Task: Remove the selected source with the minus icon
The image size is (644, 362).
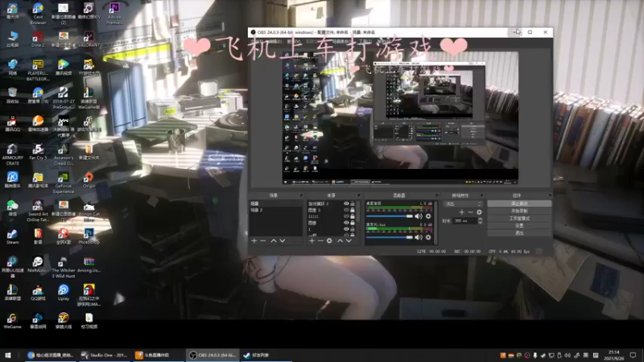Action: (320, 241)
